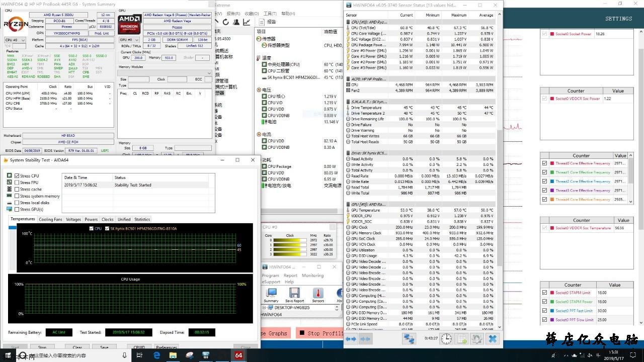
Task: Click the Task View taskbar icon
Action: [x=140, y=355]
